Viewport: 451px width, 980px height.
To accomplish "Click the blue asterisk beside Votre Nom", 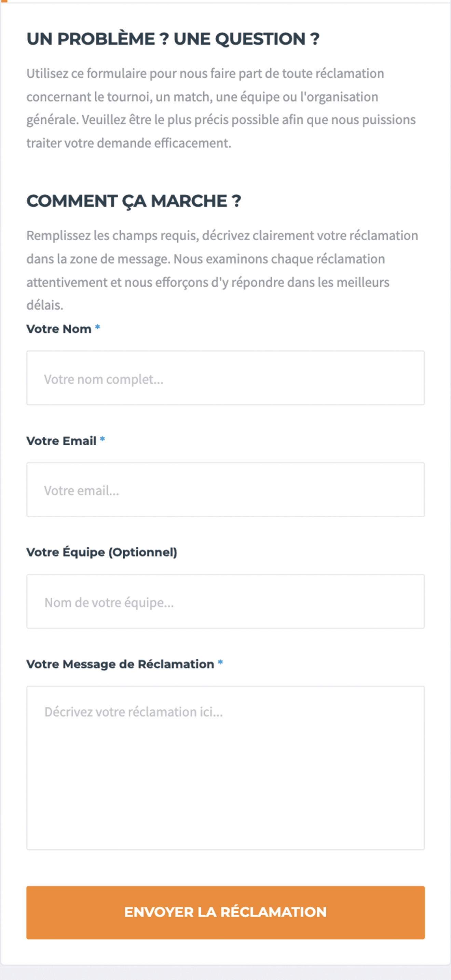I will [97, 327].
